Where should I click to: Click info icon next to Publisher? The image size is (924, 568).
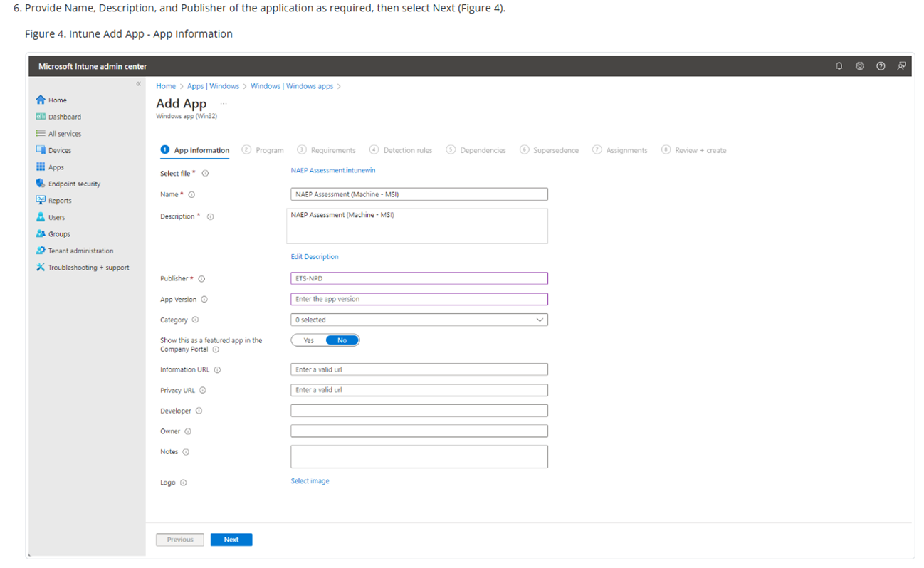pos(201,279)
